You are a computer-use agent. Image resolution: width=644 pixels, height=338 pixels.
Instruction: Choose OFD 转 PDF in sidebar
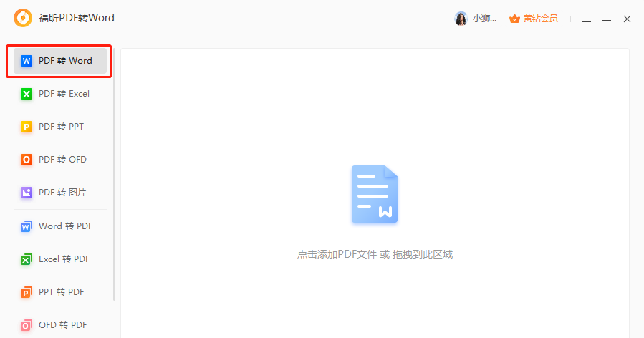click(x=60, y=325)
